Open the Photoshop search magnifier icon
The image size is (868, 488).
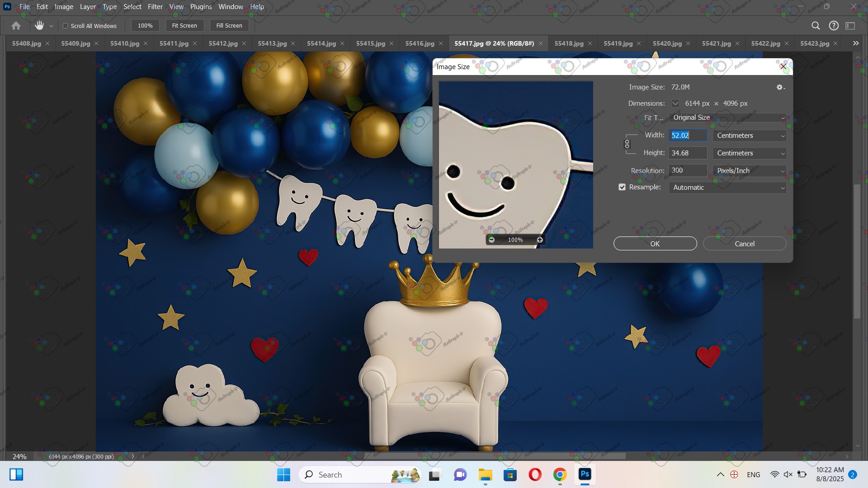click(x=816, y=26)
